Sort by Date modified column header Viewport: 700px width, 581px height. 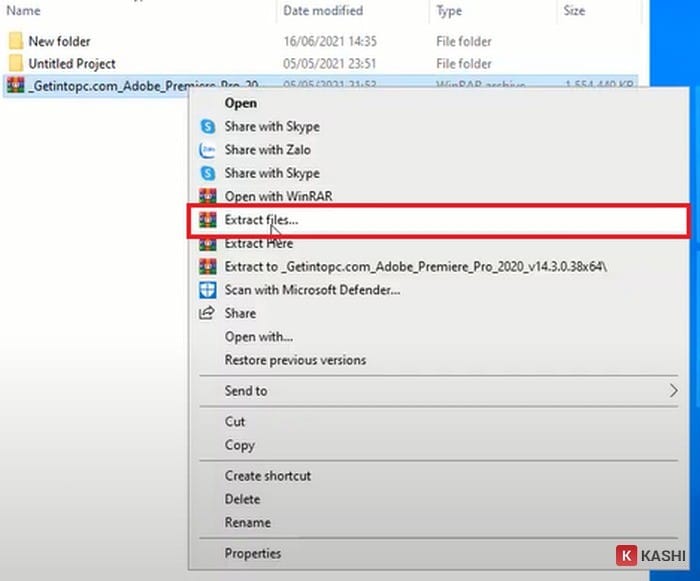pos(323,10)
